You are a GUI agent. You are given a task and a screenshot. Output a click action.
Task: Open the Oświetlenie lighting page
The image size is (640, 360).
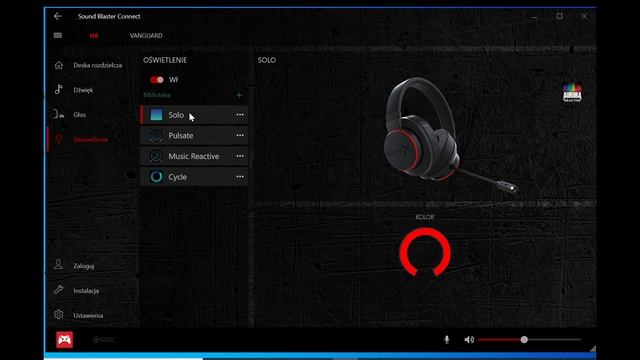pyautogui.click(x=90, y=140)
